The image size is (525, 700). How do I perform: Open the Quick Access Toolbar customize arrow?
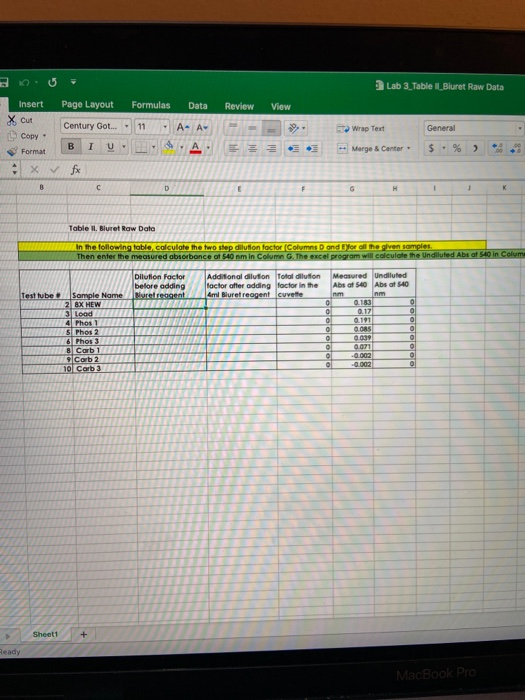pyautogui.click(x=74, y=82)
